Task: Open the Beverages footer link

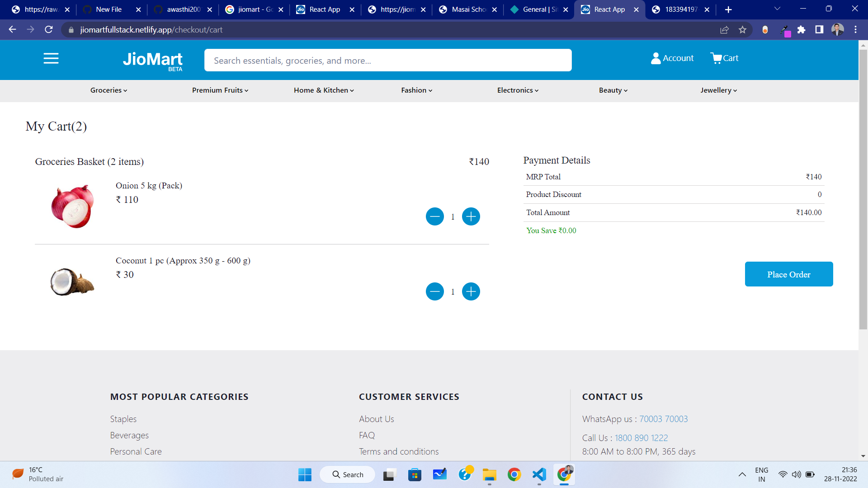Action: point(129,435)
